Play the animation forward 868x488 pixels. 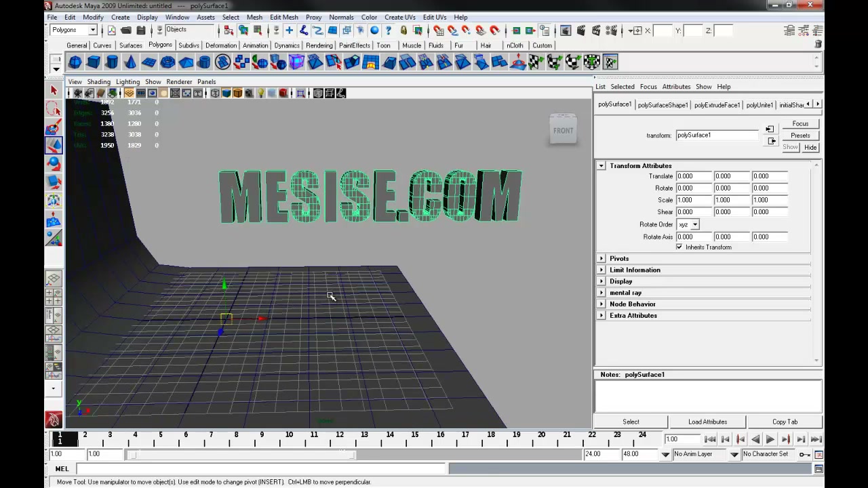point(770,439)
